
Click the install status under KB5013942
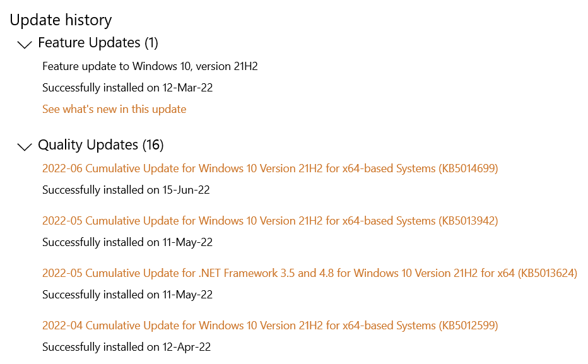point(127,242)
